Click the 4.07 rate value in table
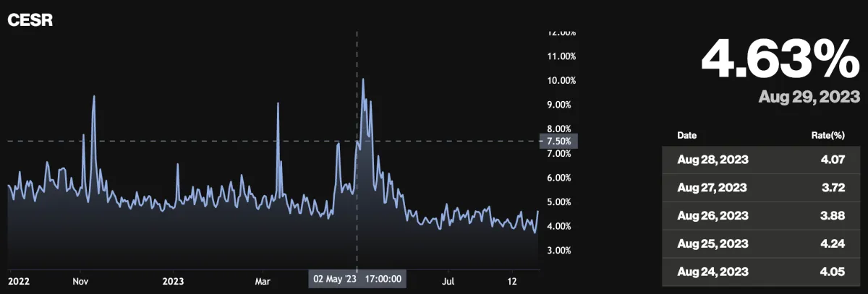Viewport: 868px width, 294px height. 833,160
